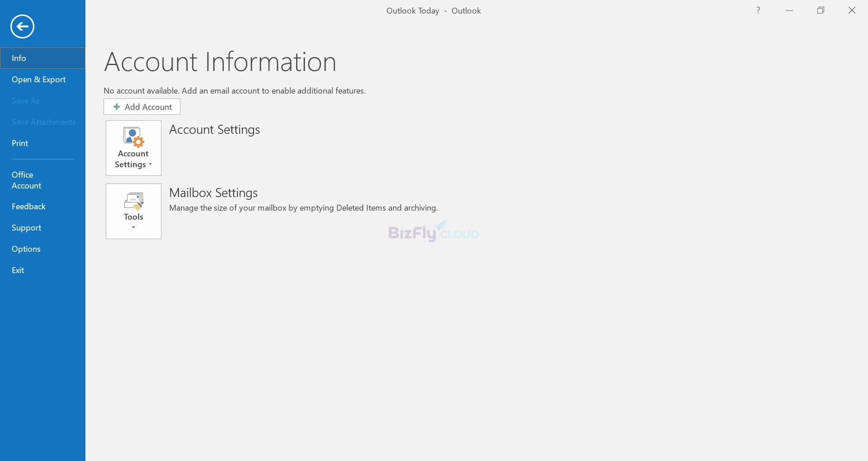The image size is (868, 461).
Task: Close the Outlook window
Action: click(x=852, y=10)
